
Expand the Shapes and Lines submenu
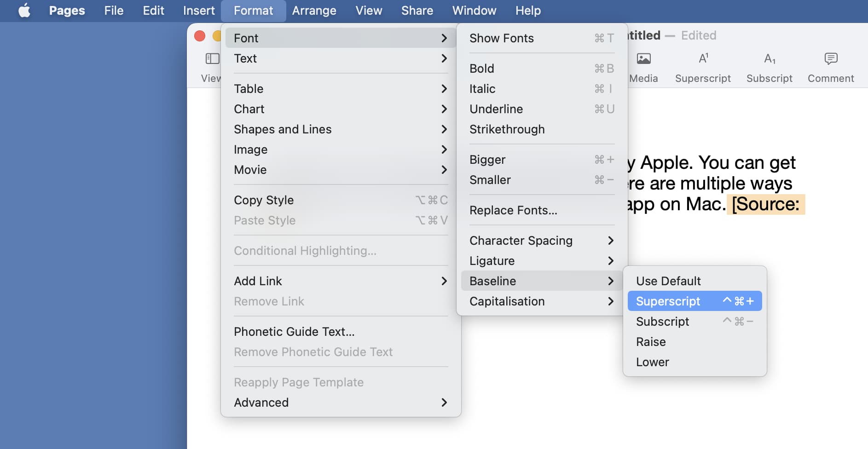point(341,129)
